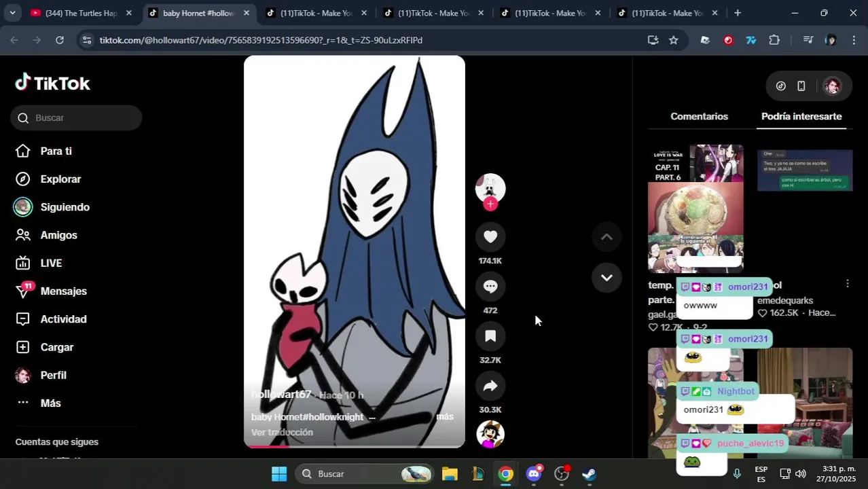Open Windows Start menu

(x=279, y=474)
